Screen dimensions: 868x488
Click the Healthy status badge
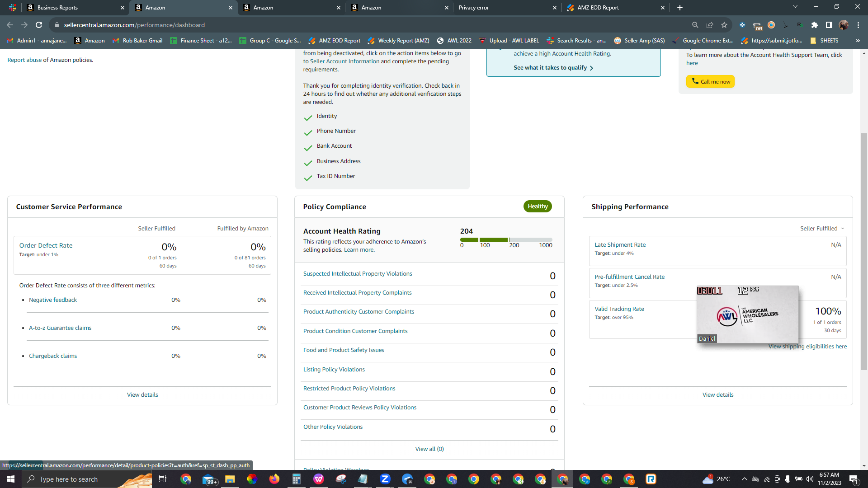click(x=538, y=206)
